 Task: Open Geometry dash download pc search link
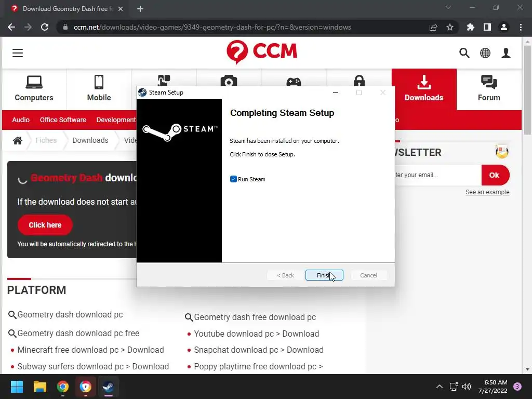(x=70, y=314)
